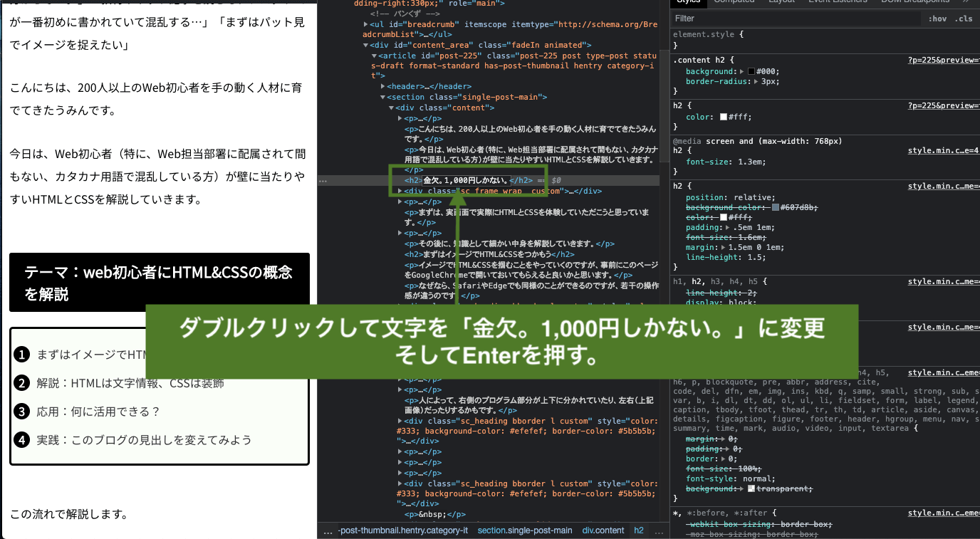Open style.min.css link of h2 position rule
Viewport: 980px width, 539px height.
tap(944, 187)
